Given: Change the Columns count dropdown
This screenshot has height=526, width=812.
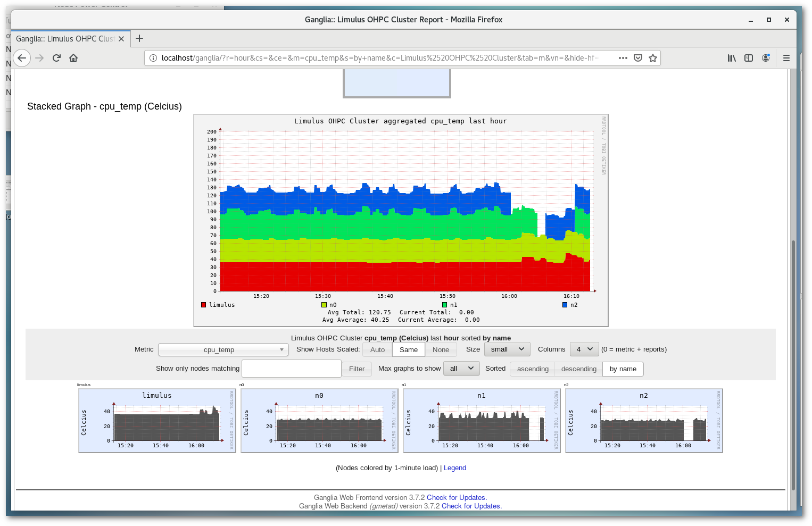Looking at the screenshot, I should (x=584, y=349).
